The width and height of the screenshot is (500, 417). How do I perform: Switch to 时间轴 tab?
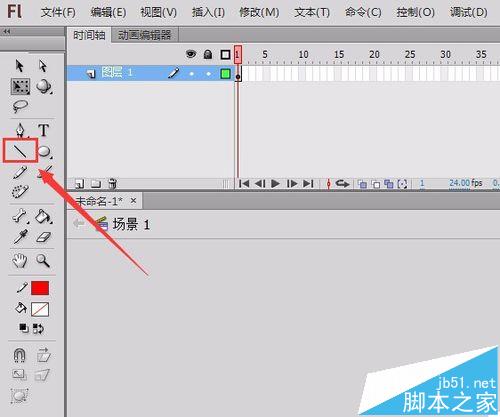coord(89,35)
